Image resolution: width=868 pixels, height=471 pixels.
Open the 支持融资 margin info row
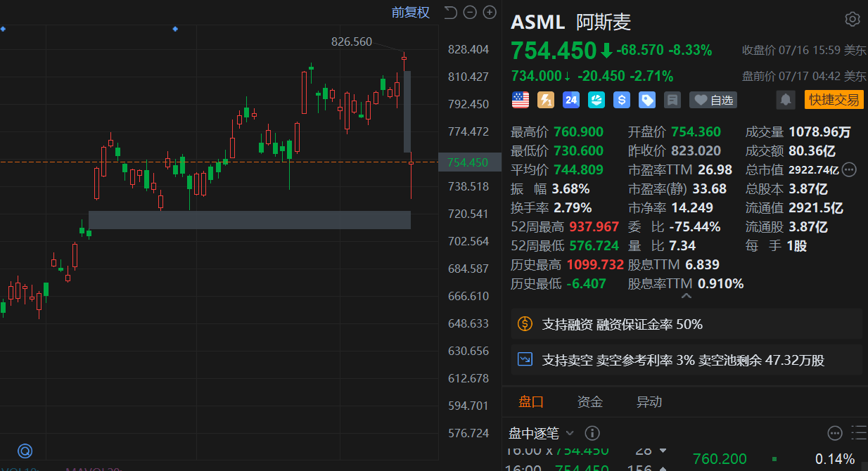(687, 324)
